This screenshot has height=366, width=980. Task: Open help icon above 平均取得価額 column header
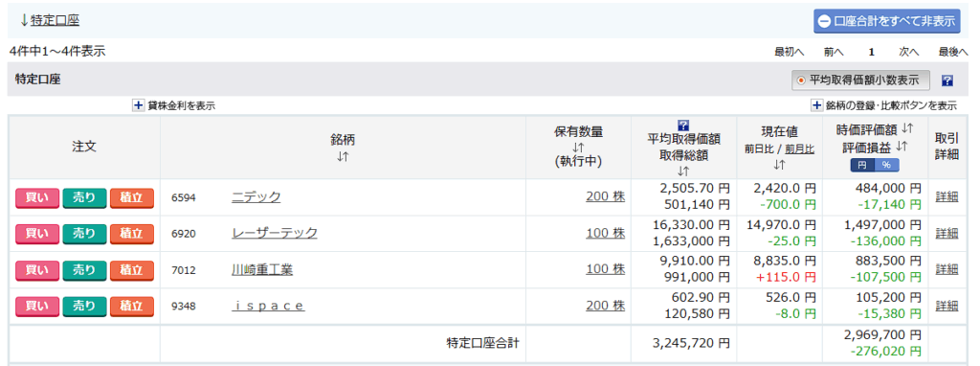683,126
